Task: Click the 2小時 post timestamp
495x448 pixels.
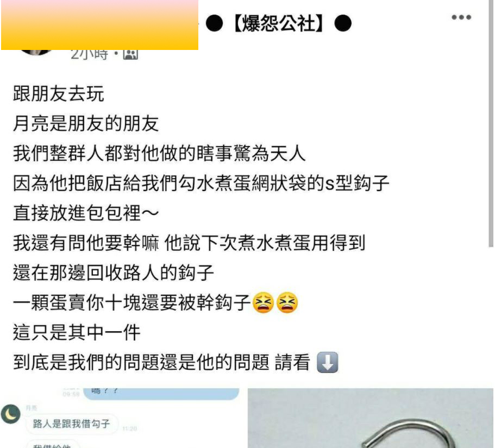Action: click(90, 54)
